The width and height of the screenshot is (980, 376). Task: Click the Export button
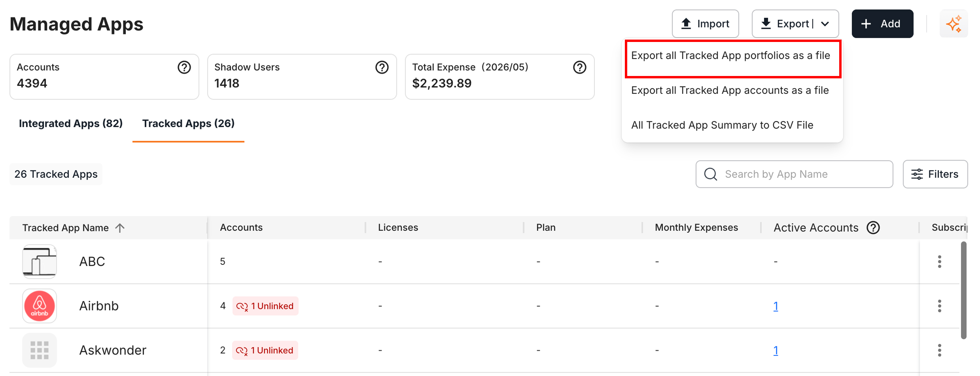795,24
